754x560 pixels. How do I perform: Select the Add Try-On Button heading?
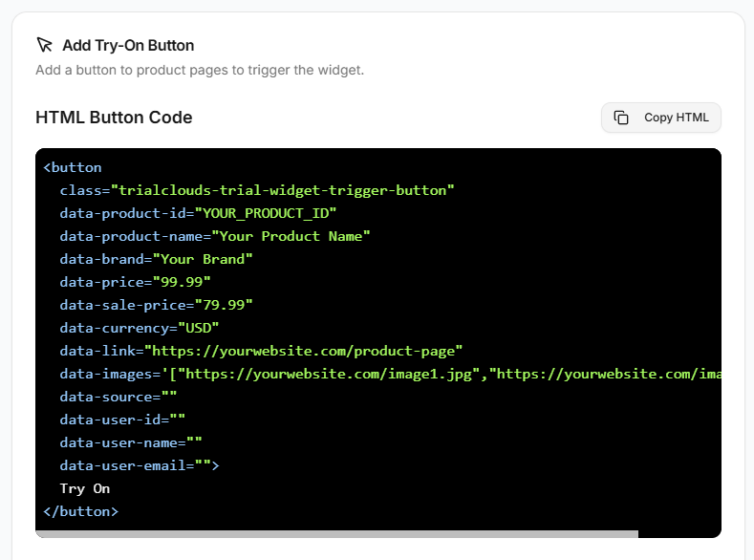pyautogui.click(x=128, y=45)
